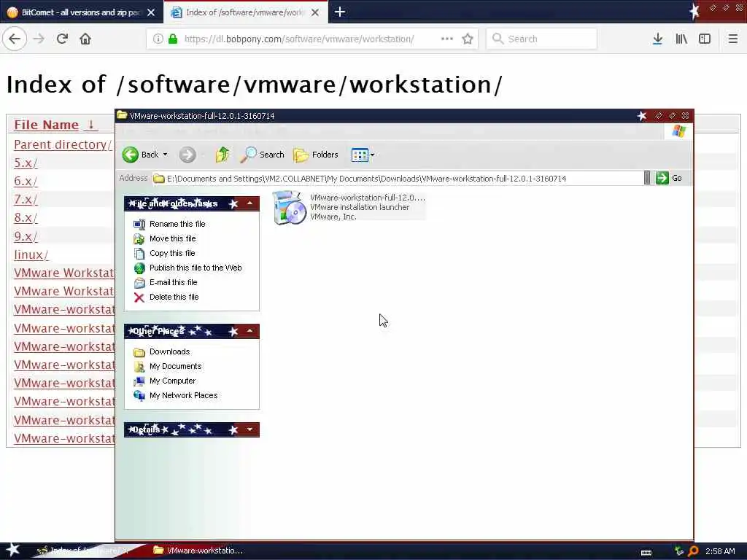This screenshot has height=560, width=747.
Task: Open the 9.x/ directory link
Action: (x=26, y=236)
